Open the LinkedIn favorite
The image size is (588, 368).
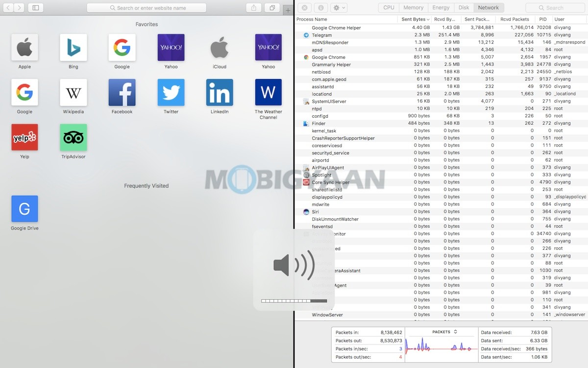219,92
